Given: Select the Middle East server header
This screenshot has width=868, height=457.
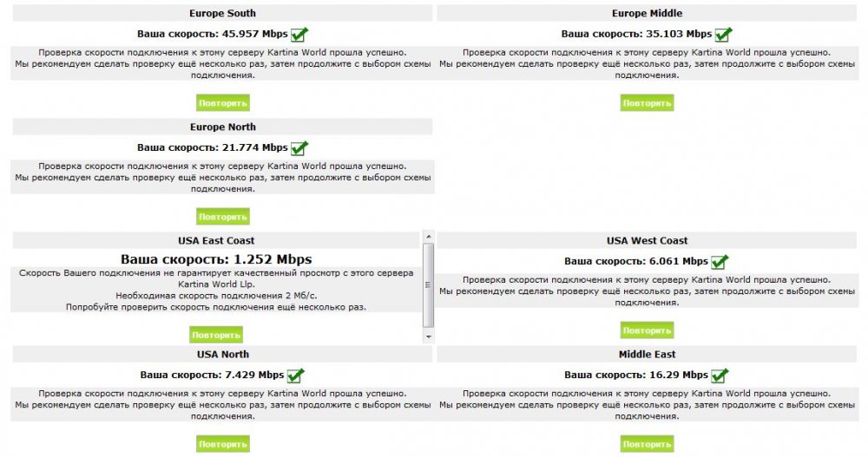Looking at the screenshot, I should (x=647, y=354).
